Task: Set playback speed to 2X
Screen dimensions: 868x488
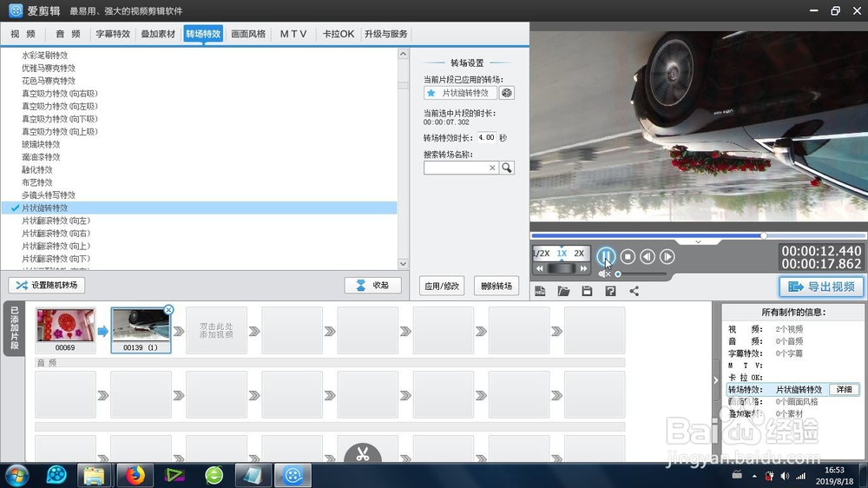Action: pos(579,254)
